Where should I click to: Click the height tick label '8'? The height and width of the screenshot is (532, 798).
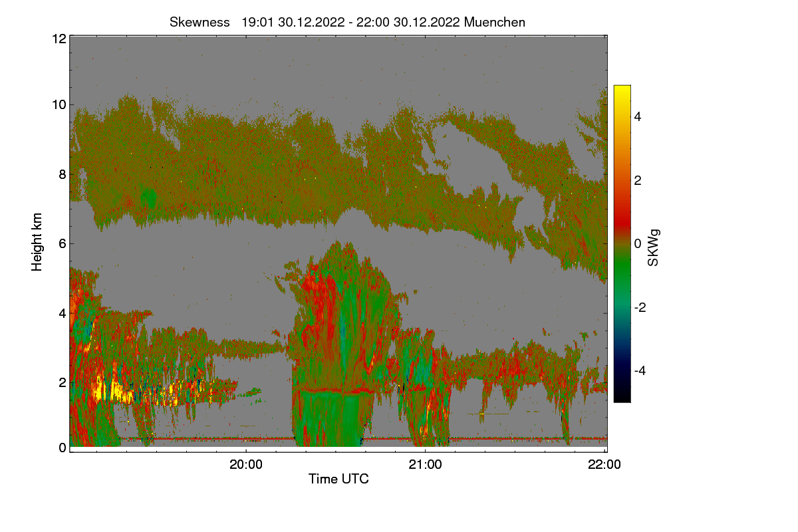point(62,174)
